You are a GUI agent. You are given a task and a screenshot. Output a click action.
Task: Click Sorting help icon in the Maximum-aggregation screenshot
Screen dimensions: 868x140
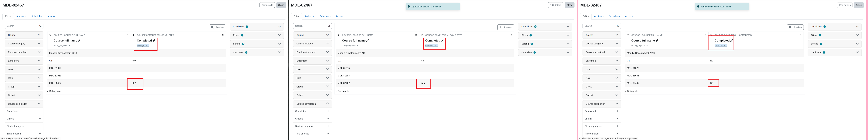[532, 44]
